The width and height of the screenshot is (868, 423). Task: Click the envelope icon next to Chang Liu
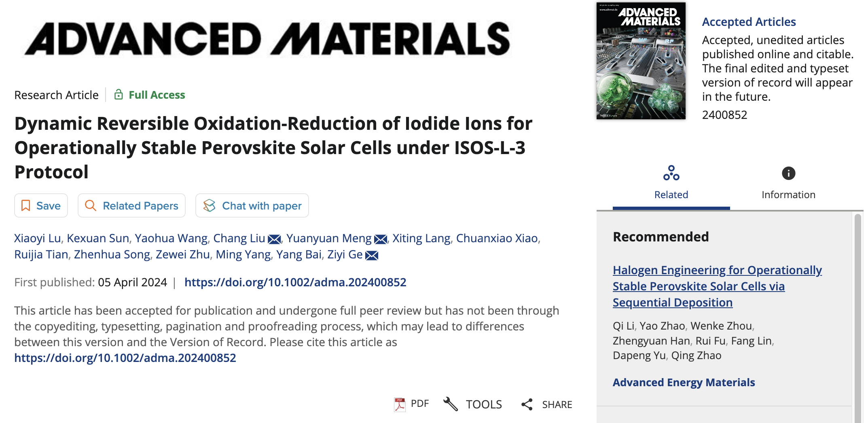click(x=274, y=239)
